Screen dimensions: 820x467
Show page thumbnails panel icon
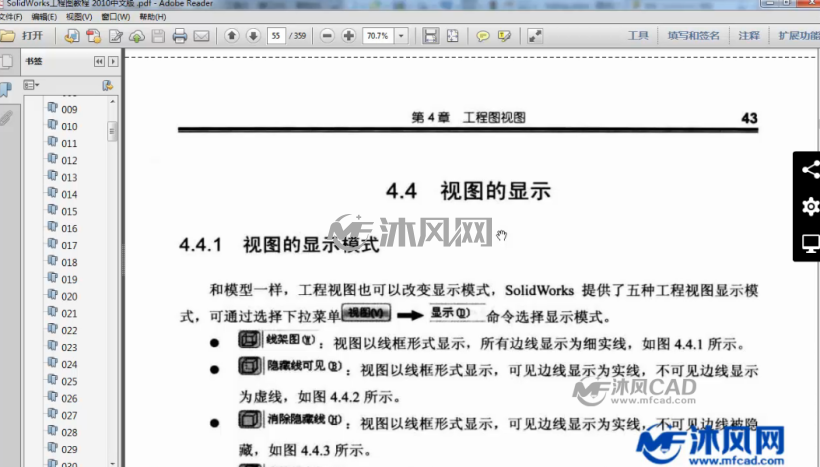7,62
